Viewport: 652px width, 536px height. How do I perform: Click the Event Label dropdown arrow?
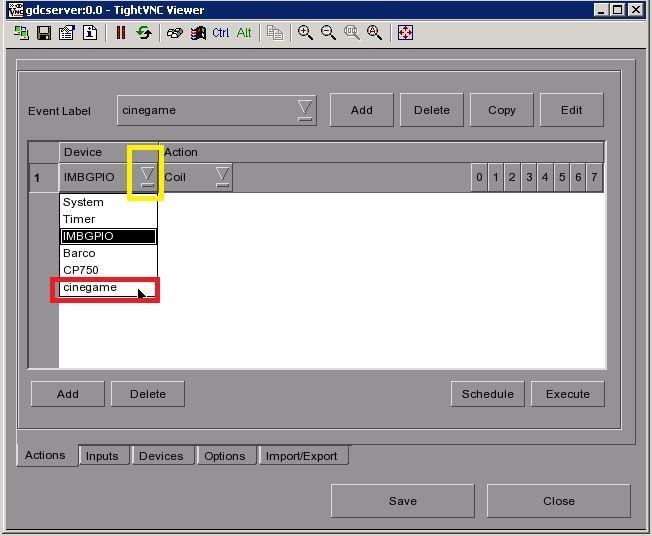[x=305, y=110]
